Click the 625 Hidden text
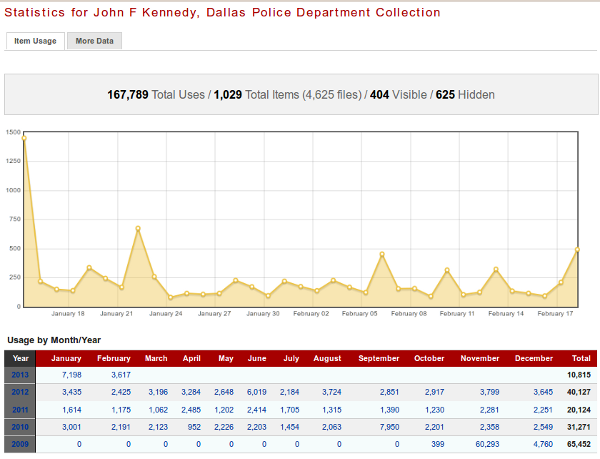Image resolution: width=600 pixels, height=459 pixels. point(465,94)
